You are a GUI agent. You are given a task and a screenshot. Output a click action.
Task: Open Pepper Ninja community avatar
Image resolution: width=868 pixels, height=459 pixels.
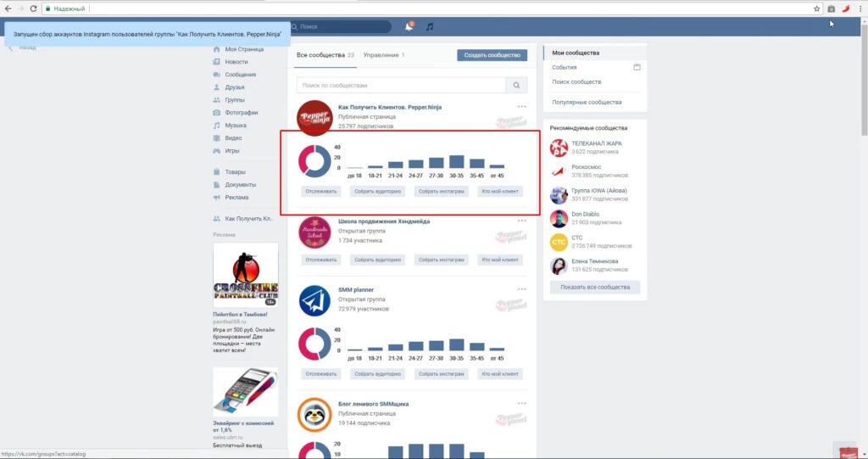pyautogui.click(x=314, y=118)
